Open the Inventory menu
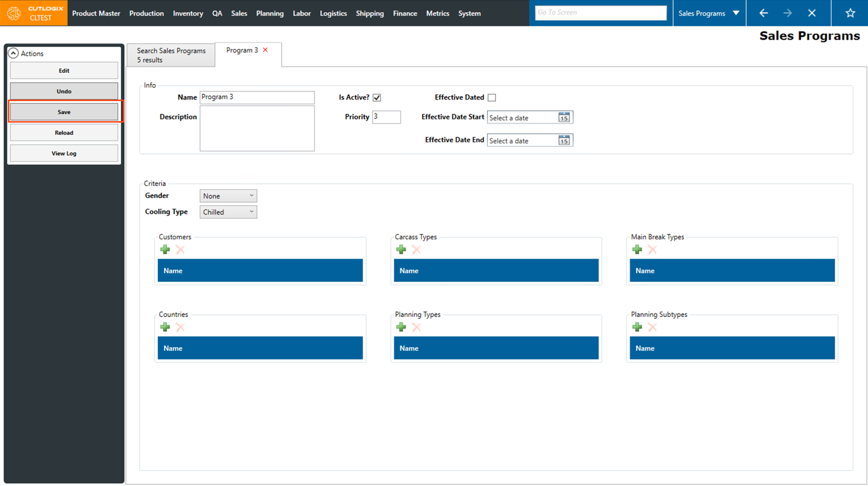 188,13
